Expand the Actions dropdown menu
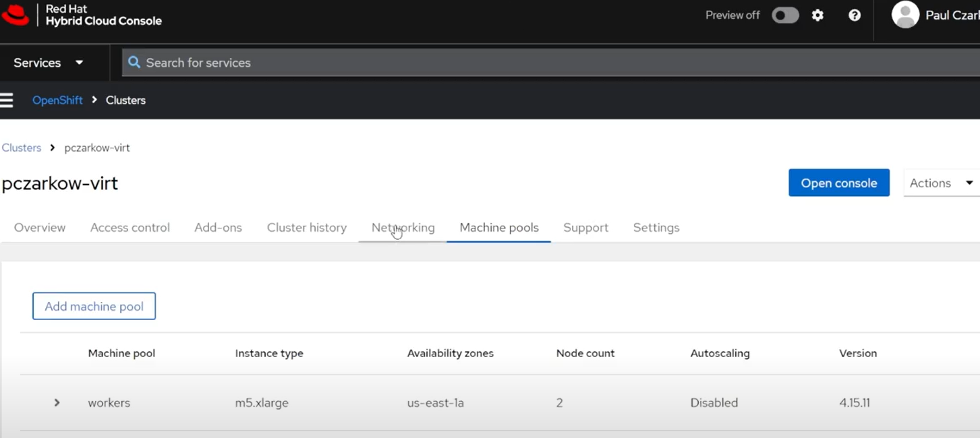The width and height of the screenshot is (980, 438). point(941,183)
